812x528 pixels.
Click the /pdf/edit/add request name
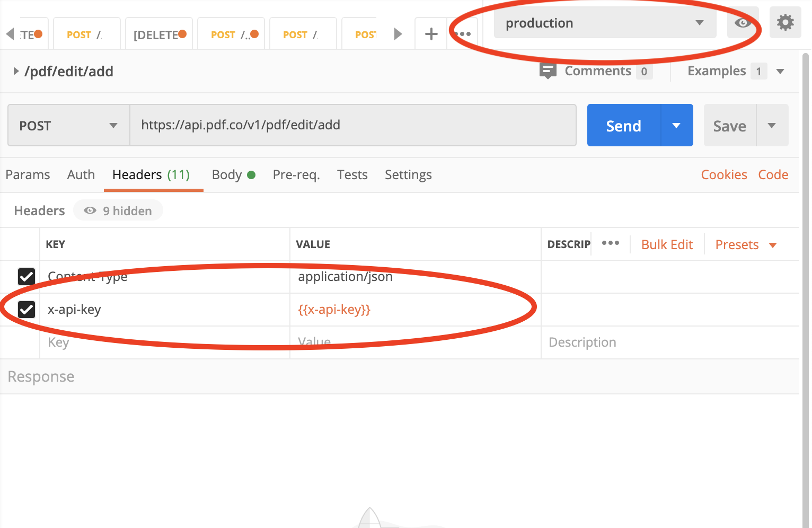[69, 72]
